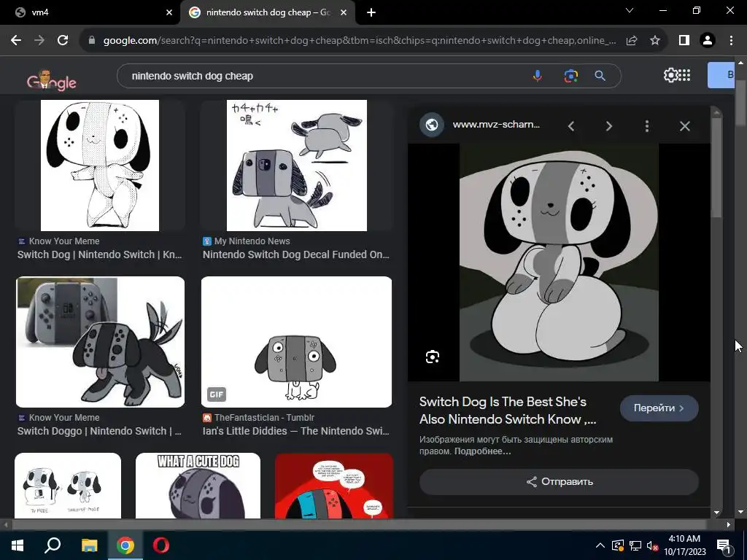Open a new browser tab
Image resolution: width=747 pixels, height=560 pixels.
(371, 13)
